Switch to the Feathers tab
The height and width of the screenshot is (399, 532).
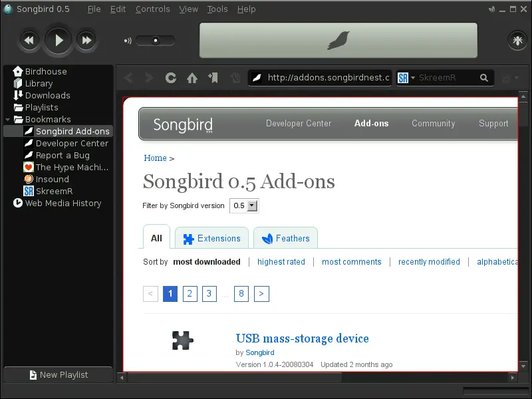tap(286, 239)
